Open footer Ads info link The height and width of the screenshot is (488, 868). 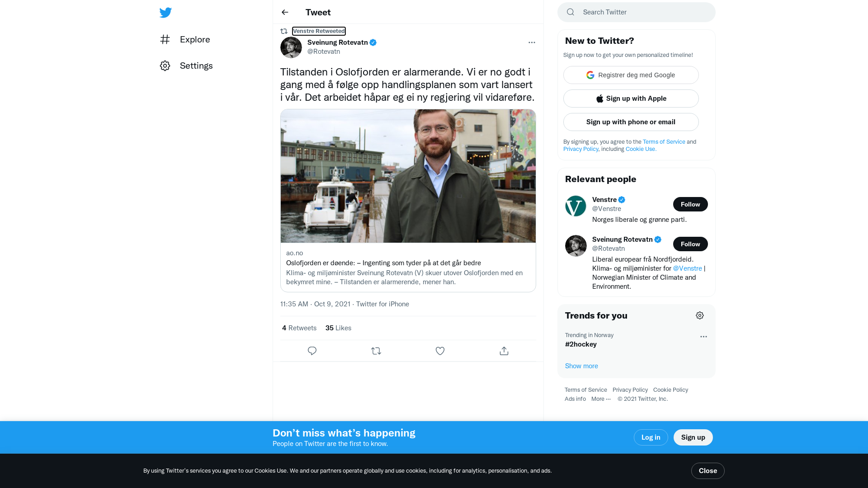click(x=575, y=399)
